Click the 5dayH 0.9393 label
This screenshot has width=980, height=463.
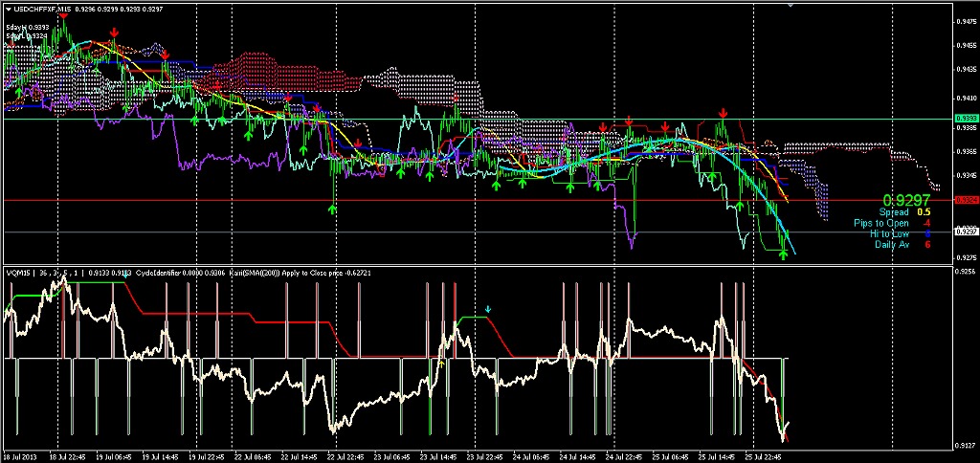coord(27,27)
